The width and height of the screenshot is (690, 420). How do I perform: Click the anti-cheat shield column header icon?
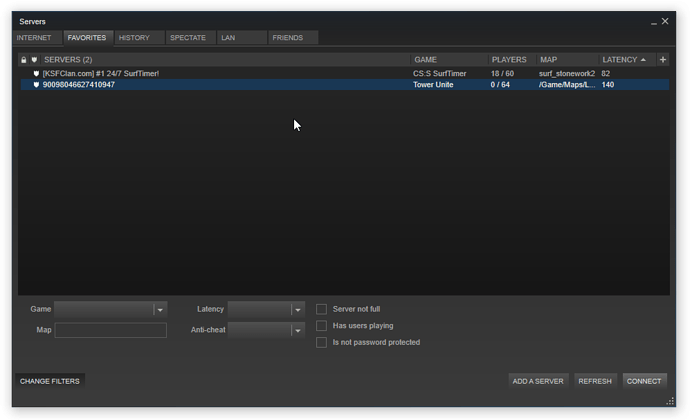click(35, 60)
